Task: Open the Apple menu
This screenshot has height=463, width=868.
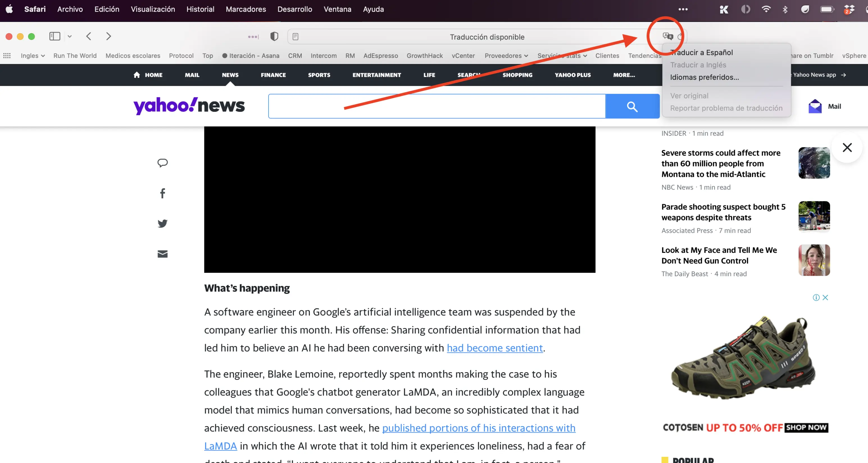Action: [x=9, y=9]
